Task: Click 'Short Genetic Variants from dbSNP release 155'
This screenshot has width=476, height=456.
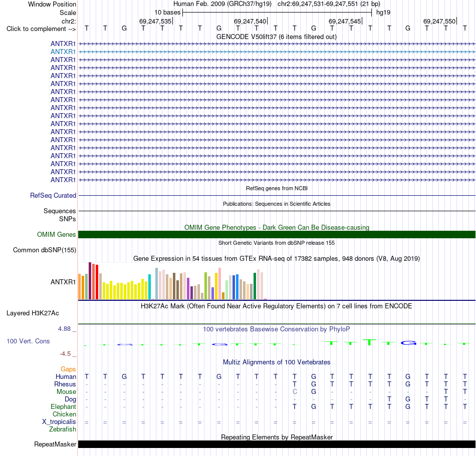Action: click(x=277, y=243)
